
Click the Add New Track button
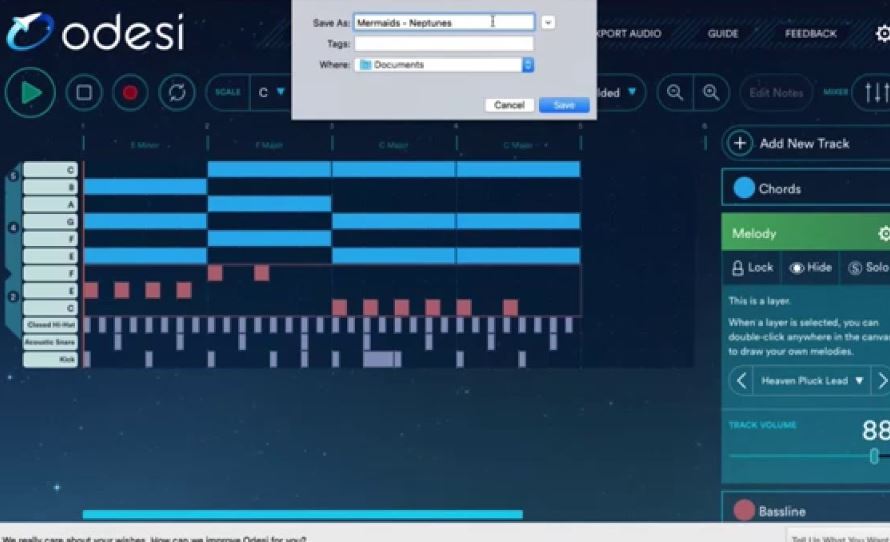[x=806, y=143]
